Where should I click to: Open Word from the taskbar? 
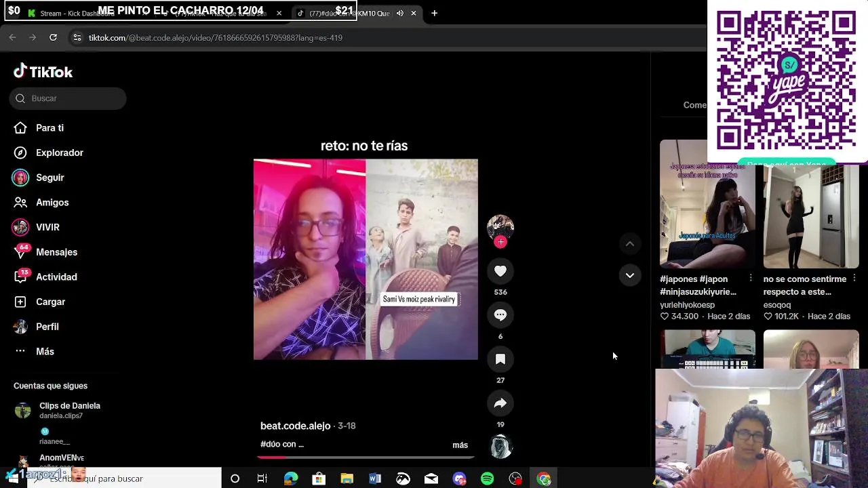click(375, 479)
